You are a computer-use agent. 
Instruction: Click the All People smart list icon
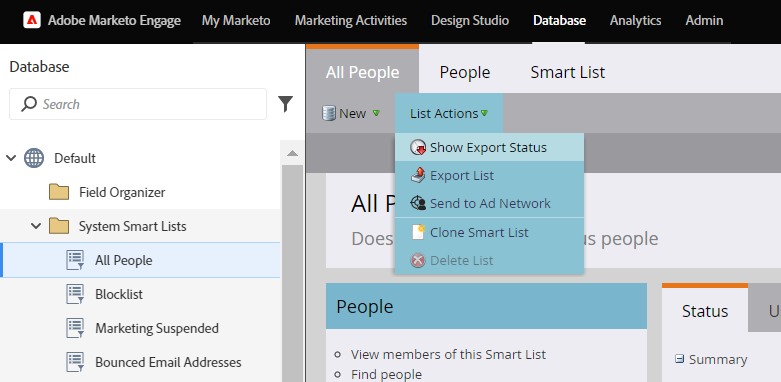[75, 260]
